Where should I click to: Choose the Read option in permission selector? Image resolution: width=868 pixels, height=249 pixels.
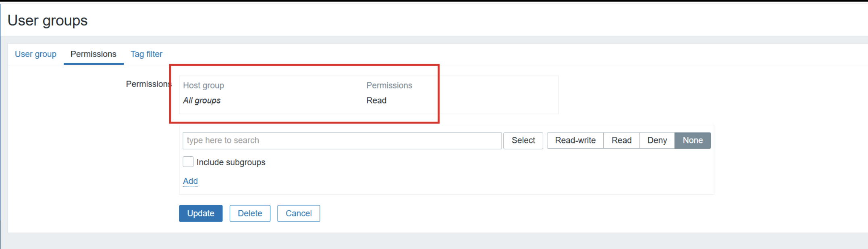pos(621,141)
